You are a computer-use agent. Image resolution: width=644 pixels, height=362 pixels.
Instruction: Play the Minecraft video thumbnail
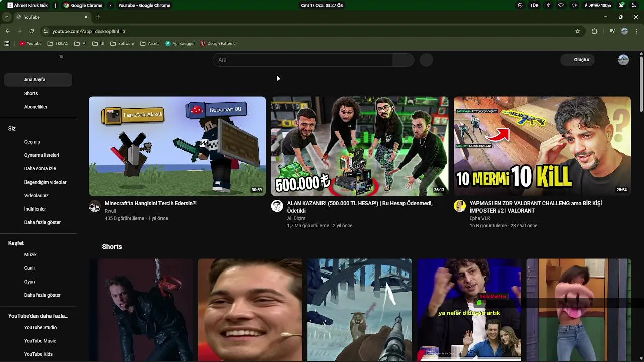point(177,146)
